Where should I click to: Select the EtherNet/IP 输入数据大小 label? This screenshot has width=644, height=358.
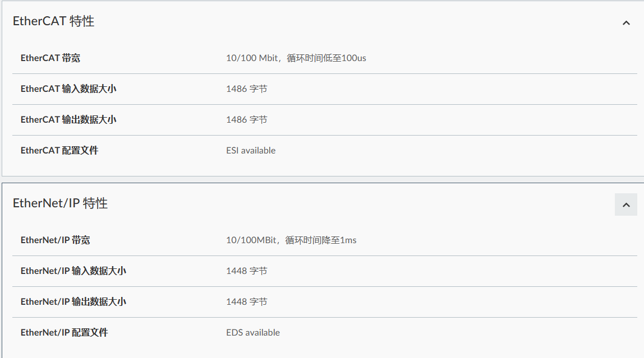point(73,271)
